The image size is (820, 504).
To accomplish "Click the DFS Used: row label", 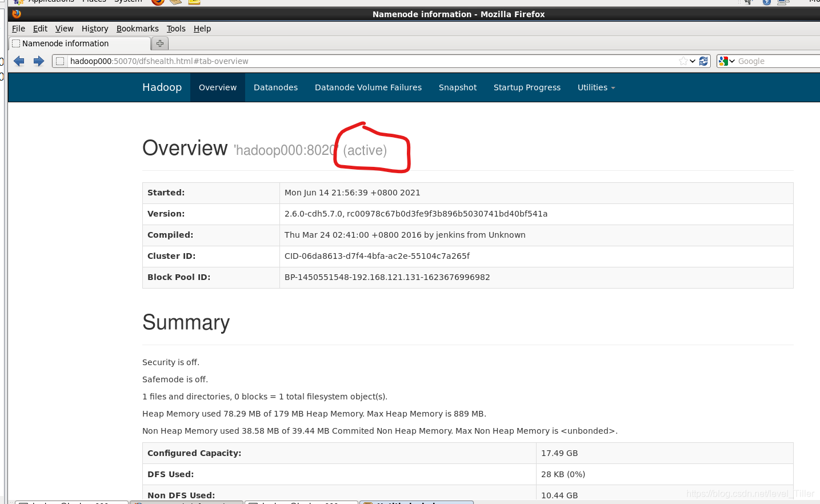I will pyautogui.click(x=170, y=474).
